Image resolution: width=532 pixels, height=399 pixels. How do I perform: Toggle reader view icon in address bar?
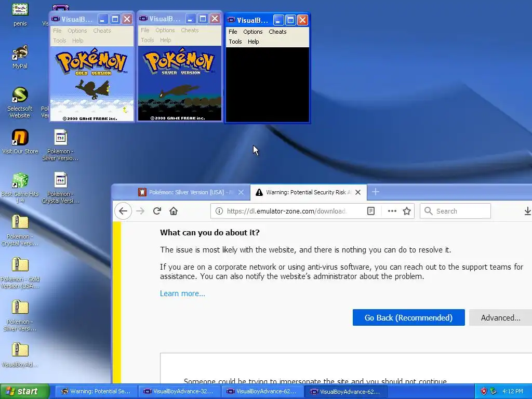pos(371,211)
